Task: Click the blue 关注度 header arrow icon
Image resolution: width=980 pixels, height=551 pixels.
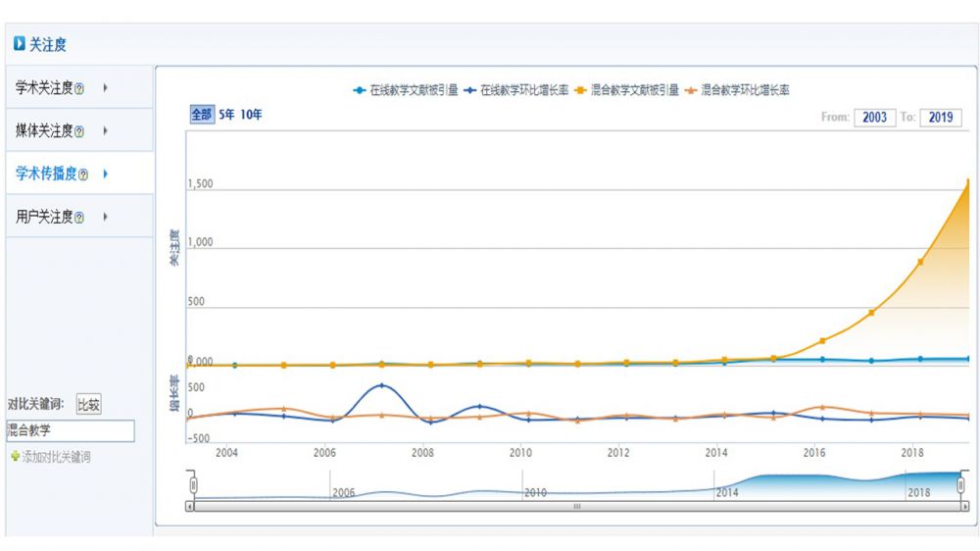Action: (19, 44)
